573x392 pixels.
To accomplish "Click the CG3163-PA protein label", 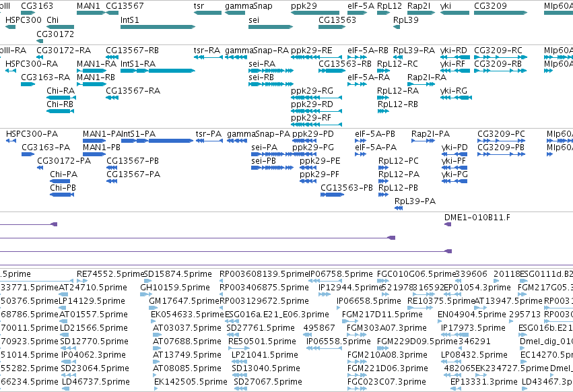I will click(46, 148).
